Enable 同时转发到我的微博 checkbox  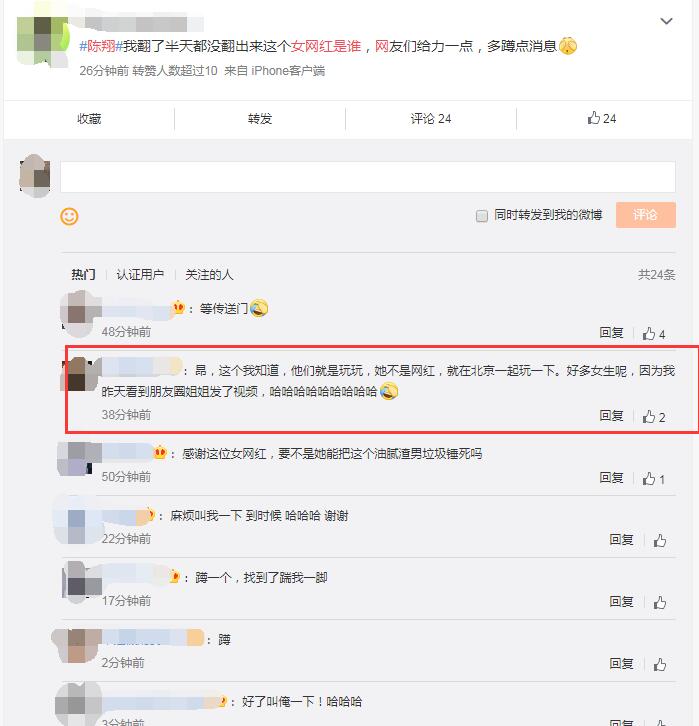tap(481, 216)
